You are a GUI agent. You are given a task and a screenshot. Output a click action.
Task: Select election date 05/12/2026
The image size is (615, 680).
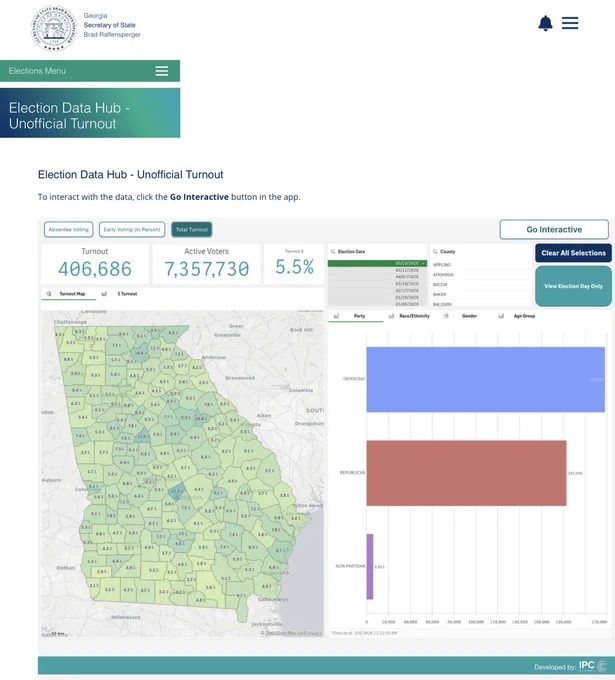[377, 270]
